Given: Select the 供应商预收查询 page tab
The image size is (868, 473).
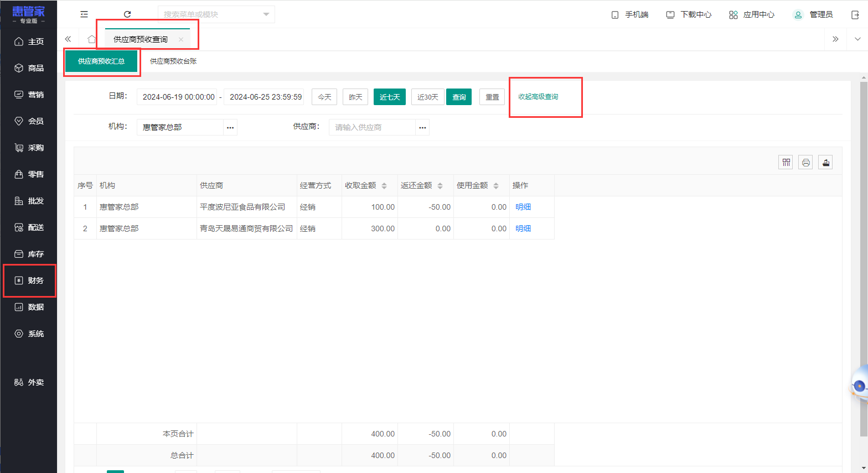Looking at the screenshot, I should point(141,39).
